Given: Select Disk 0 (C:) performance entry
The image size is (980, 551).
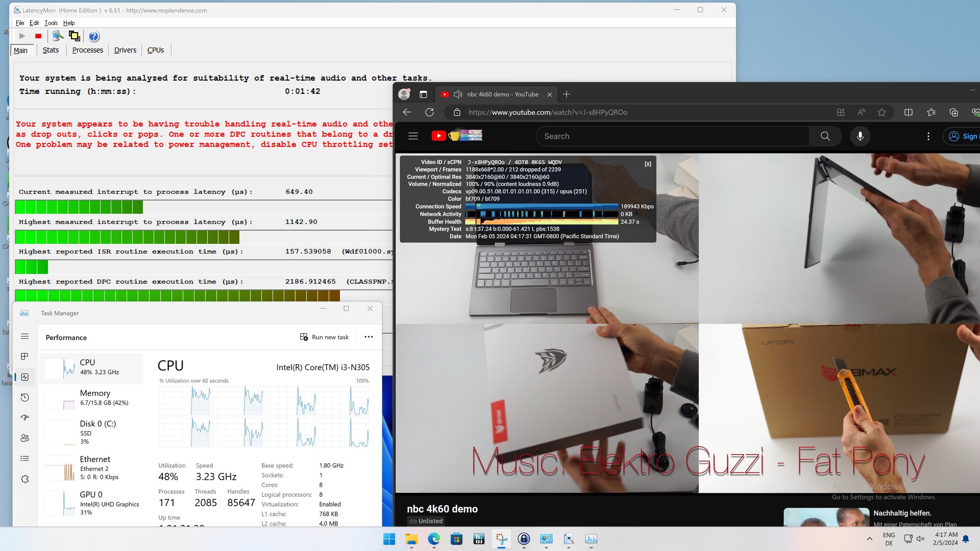Looking at the screenshot, I should [x=91, y=432].
